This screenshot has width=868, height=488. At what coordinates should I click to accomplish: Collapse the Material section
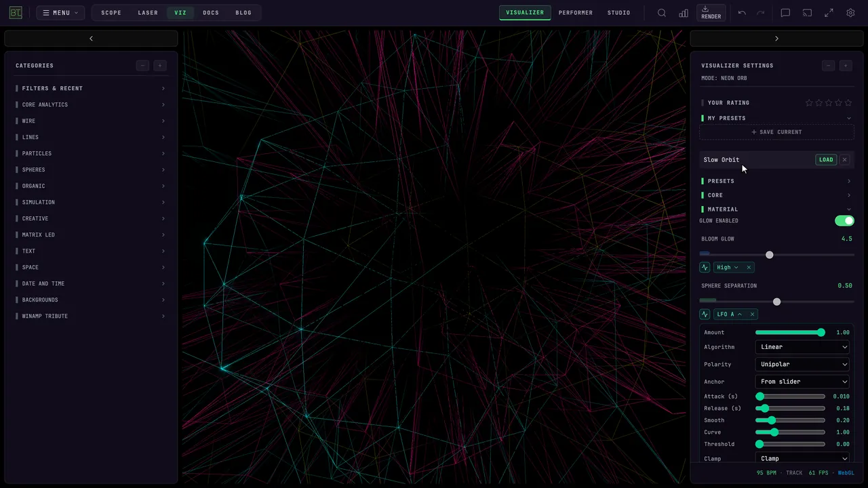point(776,209)
